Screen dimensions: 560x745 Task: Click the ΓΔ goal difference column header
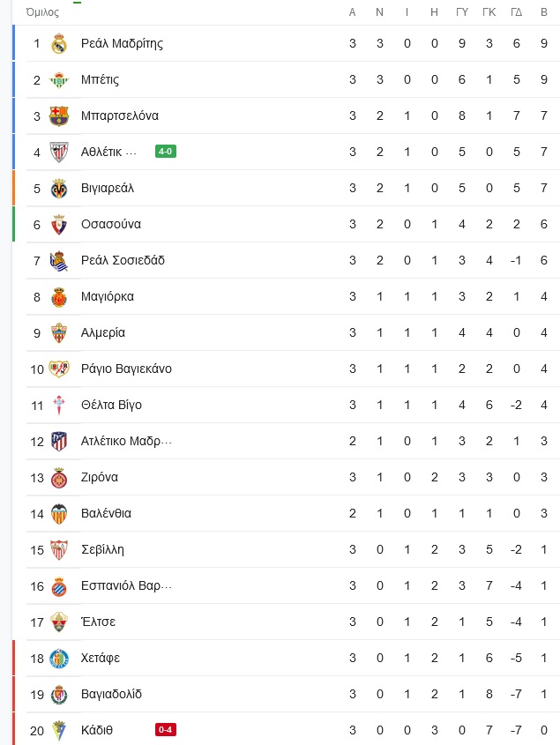click(x=516, y=12)
